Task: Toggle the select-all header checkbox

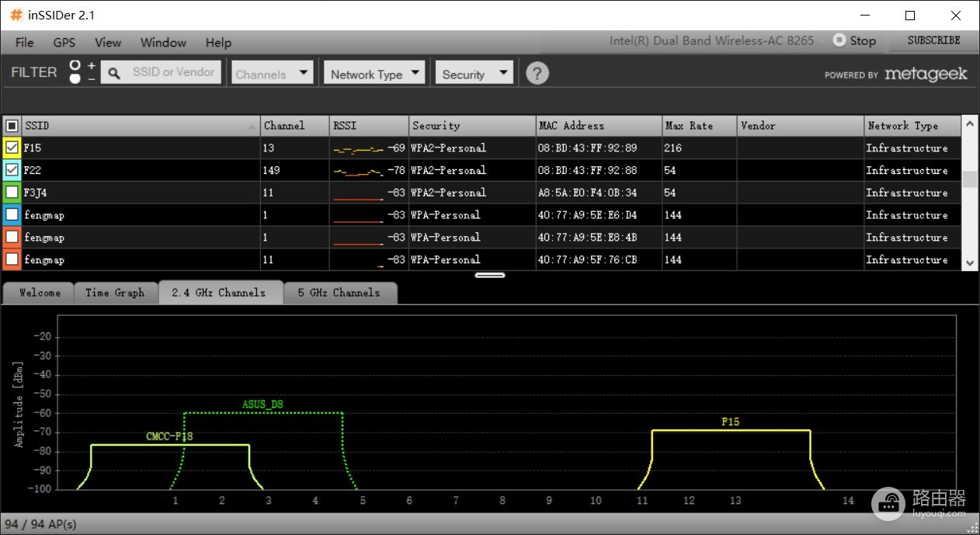Action: pyautogui.click(x=12, y=126)
